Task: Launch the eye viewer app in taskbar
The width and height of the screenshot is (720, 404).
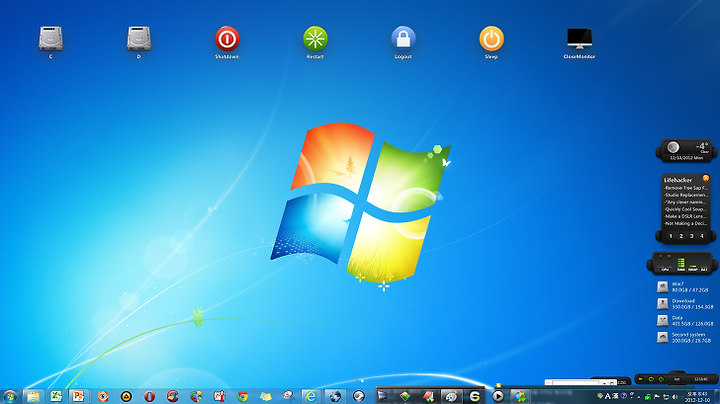Action: [103, 396]
